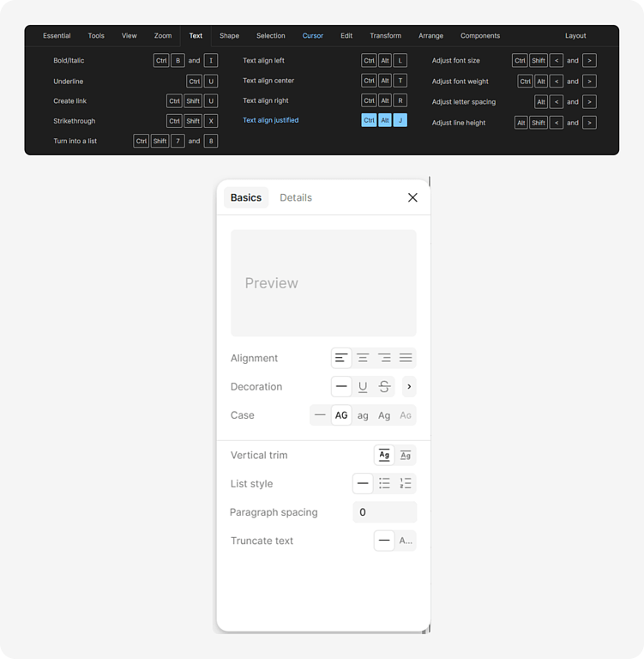Open the Shape shortcuts tab

point(229,36)
